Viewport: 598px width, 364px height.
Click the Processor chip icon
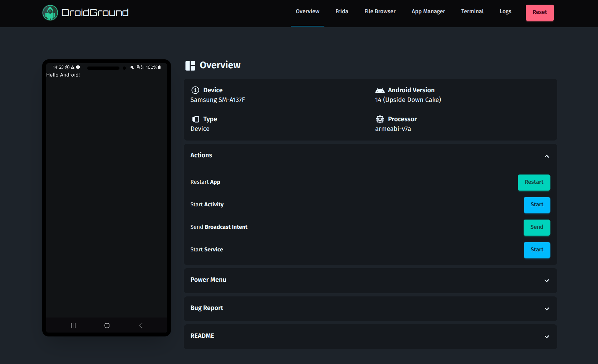pos(379,119)
